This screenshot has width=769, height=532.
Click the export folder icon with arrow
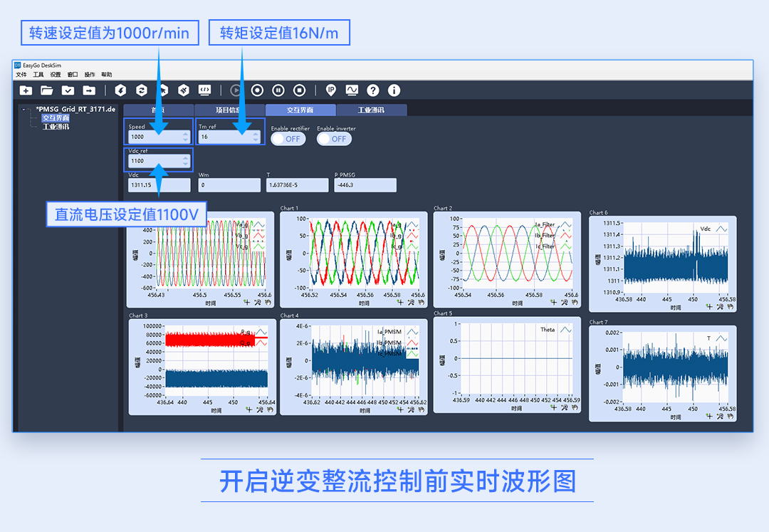point(89,90)
